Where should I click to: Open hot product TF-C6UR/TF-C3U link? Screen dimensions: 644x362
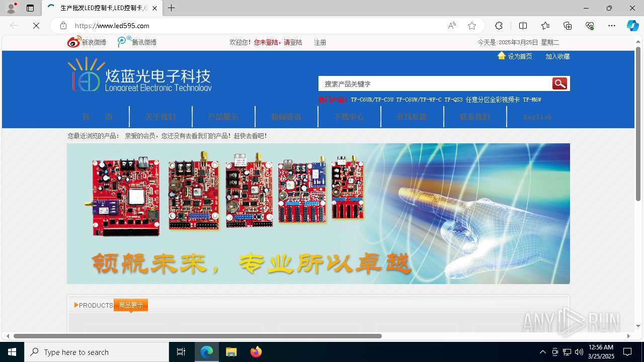(372, 100)
